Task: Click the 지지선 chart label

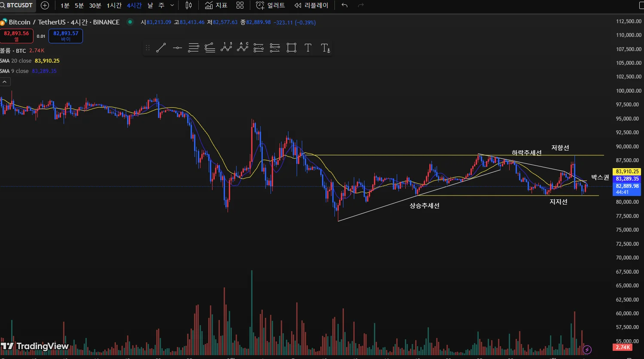Action: click(559, 202)
